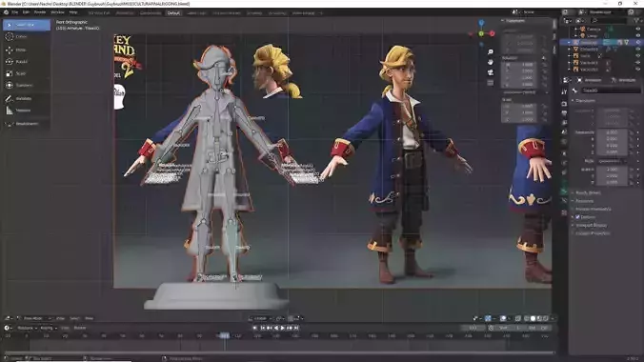Select the Breakdowner pose tool
Image resolution: width=644 pixels, height=362 pixels.
[27, 124]
